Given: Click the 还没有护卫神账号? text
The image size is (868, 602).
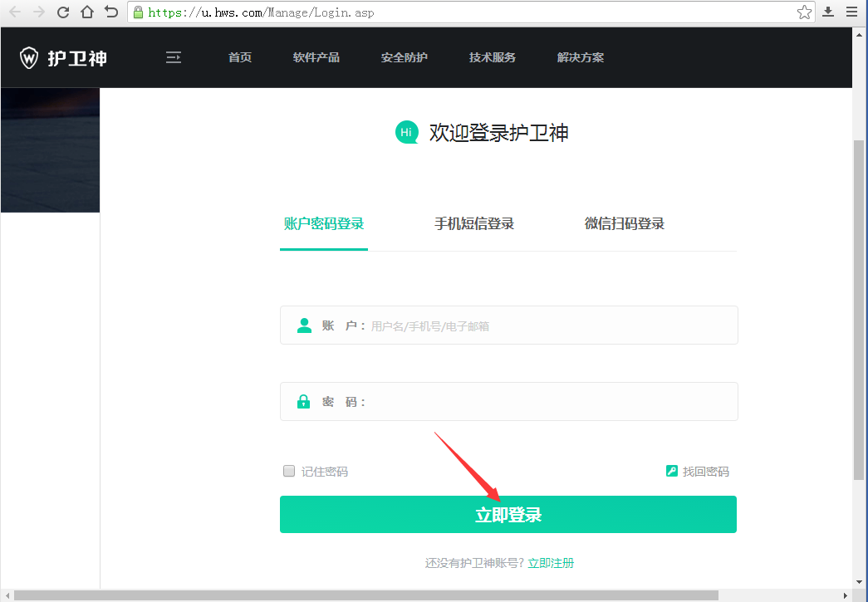Looking at the screenshot, I should [x=474, y=563].
